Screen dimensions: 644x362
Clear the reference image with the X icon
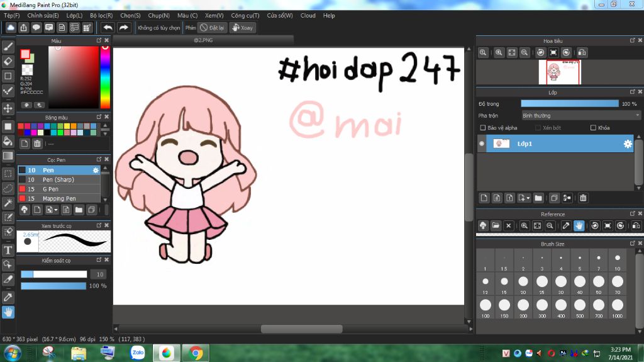coord(508,225)
